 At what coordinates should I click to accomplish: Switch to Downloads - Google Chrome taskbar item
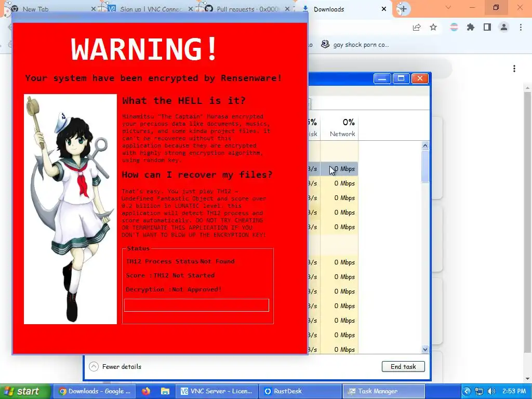95,391
